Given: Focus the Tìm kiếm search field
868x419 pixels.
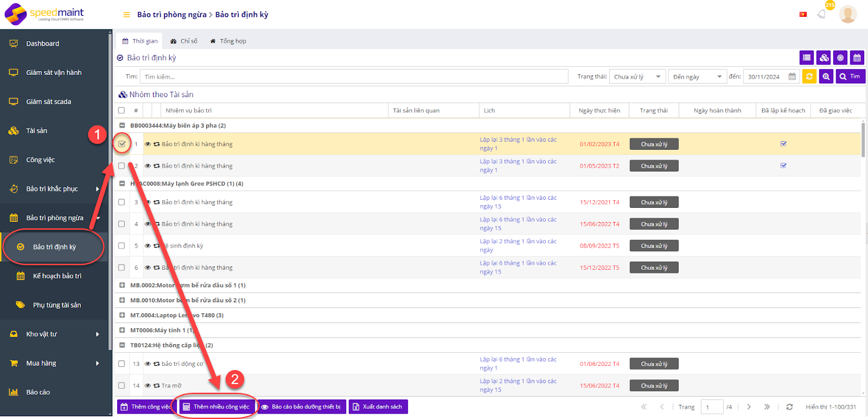Looking at the screenshot, I should [x=354, y=77].
